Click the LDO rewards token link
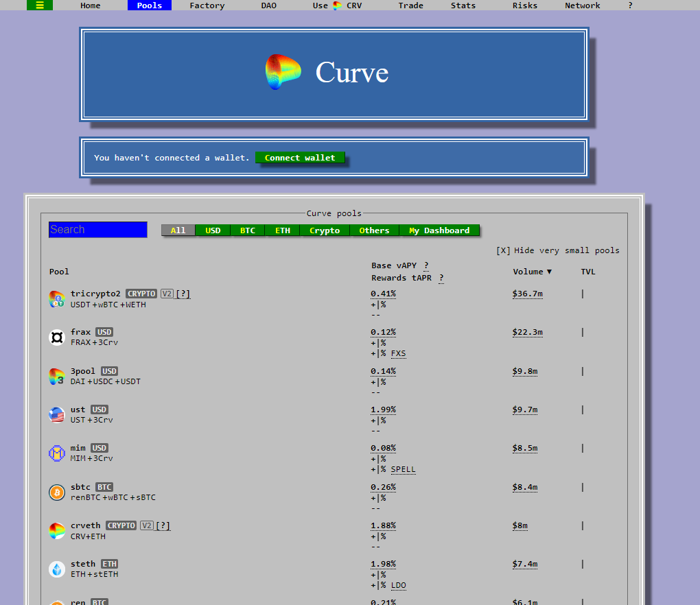 point(399,585)
